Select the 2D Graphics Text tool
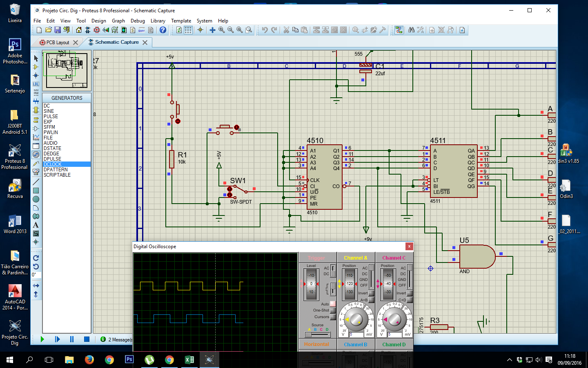 coord(36,225)
